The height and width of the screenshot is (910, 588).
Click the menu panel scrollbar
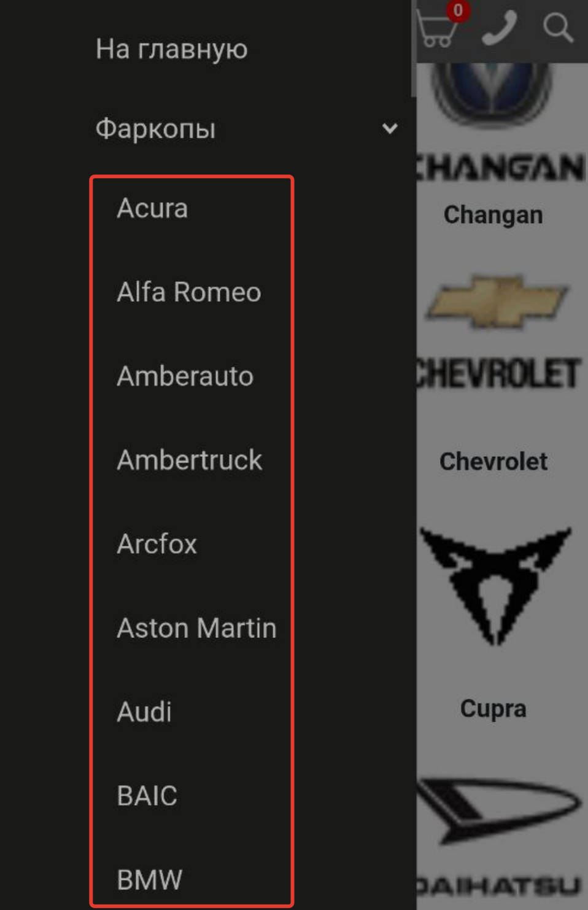pyautogui.click(x=414, y=48)
